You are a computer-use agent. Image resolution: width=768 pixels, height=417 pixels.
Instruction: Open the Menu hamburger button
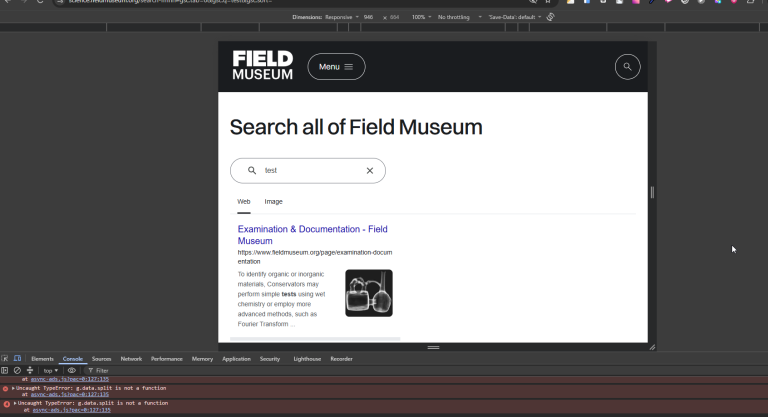click(336, 67)
